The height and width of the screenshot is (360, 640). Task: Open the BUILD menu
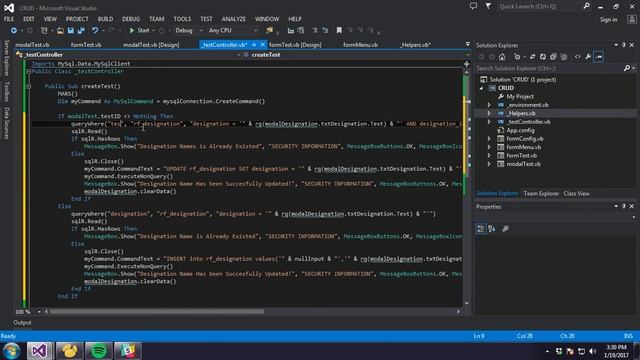click(x=105, y=19)
